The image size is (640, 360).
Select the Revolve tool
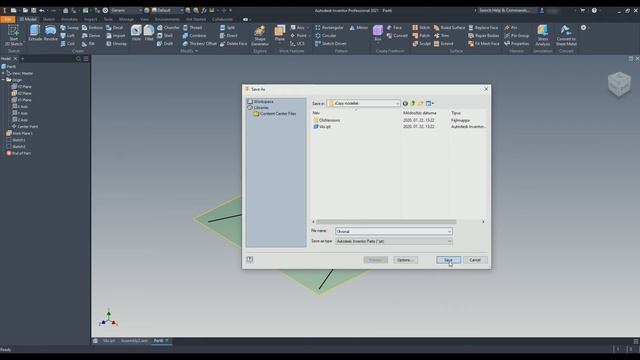(x=51, y=33)
